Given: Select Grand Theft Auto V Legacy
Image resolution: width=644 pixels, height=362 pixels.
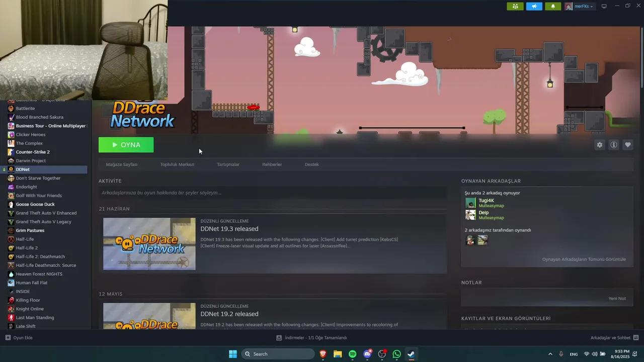Looking at the screenshot, I should (x=43, y=222).
